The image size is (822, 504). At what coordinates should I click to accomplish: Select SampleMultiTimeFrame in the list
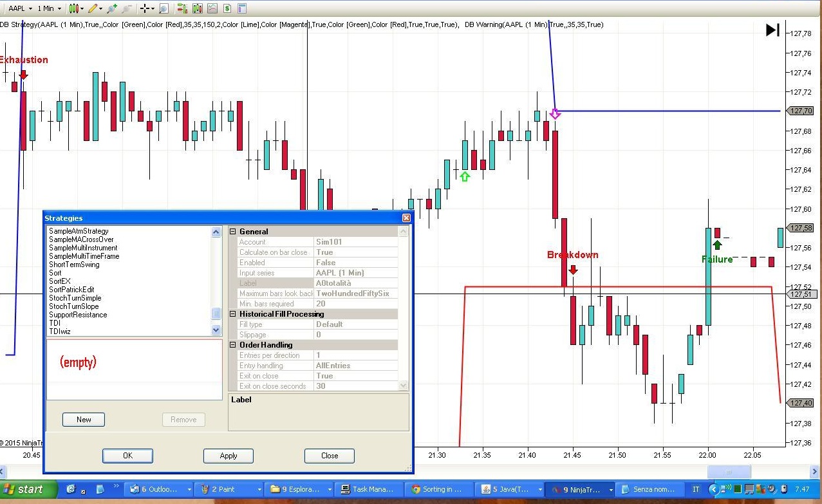(x=84, y=256)
